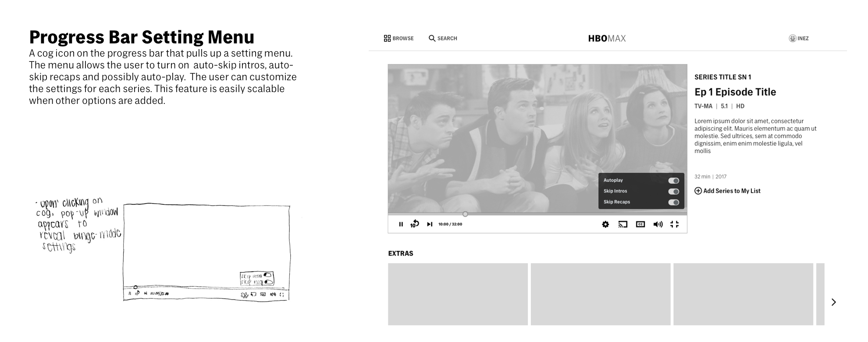The width and height of the screenshot is (868, 342).
Task: Click the skip intro toggle in sketch
Action: click(x=267, y=275)
